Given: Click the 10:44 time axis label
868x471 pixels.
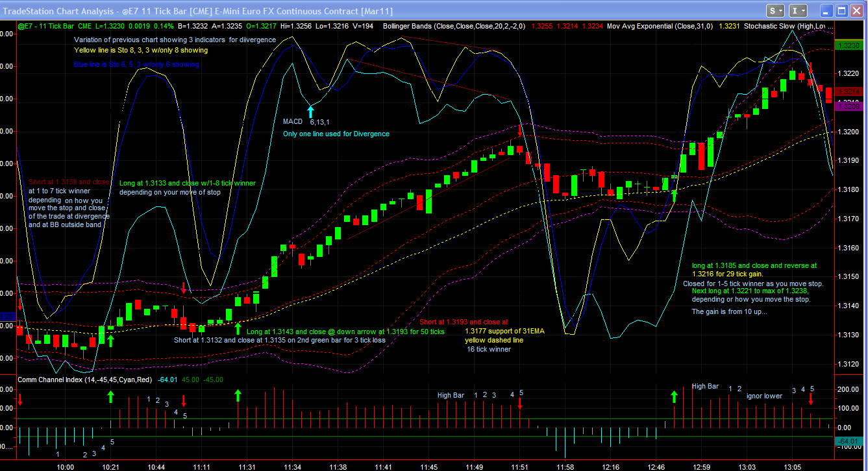Looking at the screenshot, I should point(156,466).
